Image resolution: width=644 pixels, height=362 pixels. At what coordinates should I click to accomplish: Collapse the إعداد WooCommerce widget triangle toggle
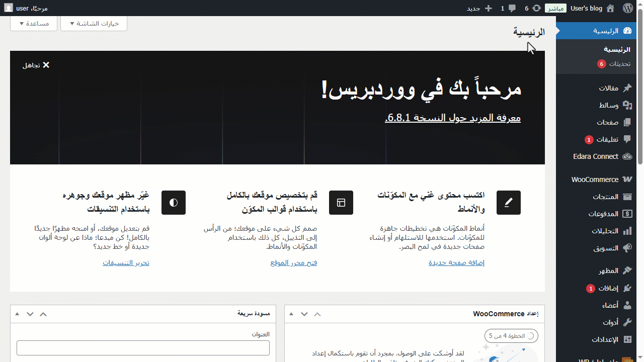291,314
